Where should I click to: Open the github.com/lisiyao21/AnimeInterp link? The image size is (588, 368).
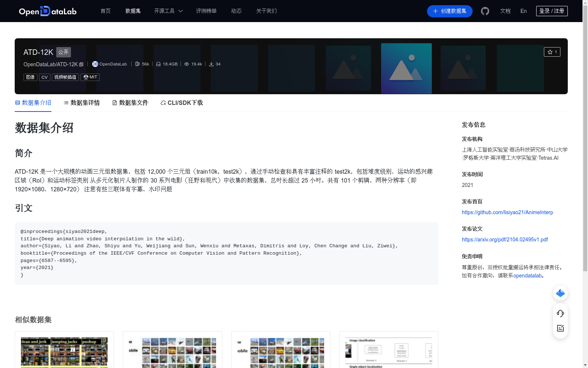tap(508, 212)
